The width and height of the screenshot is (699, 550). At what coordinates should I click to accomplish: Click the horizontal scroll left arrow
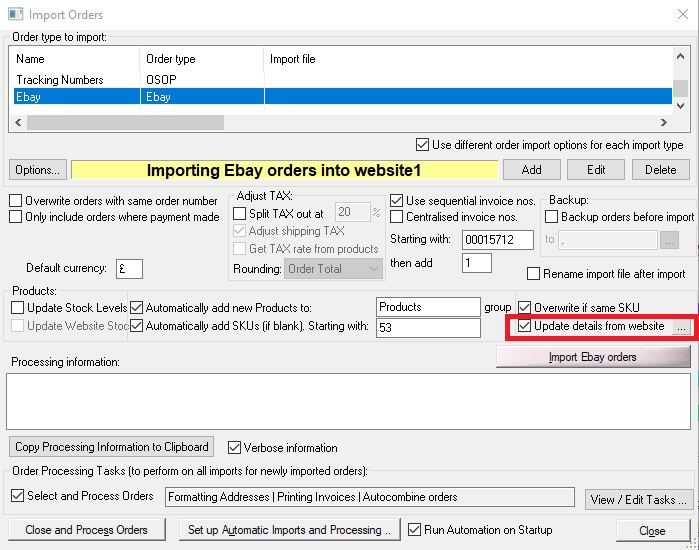coord(18,122)
